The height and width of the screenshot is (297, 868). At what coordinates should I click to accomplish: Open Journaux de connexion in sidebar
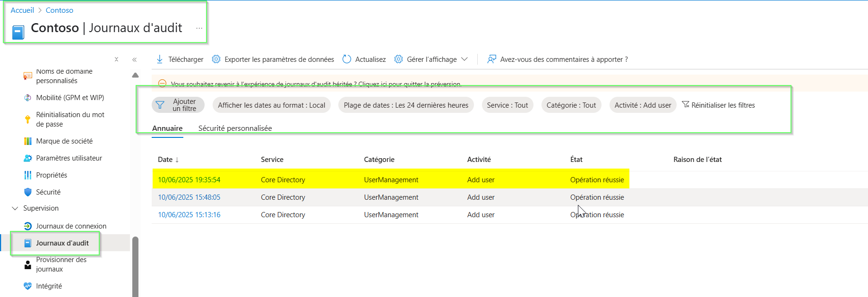pos(71,226)
